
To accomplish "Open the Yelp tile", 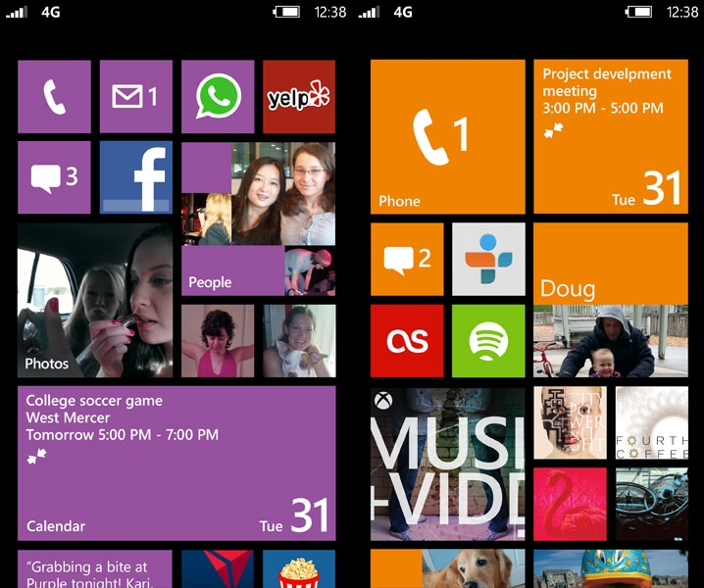I will click(299, 96).
